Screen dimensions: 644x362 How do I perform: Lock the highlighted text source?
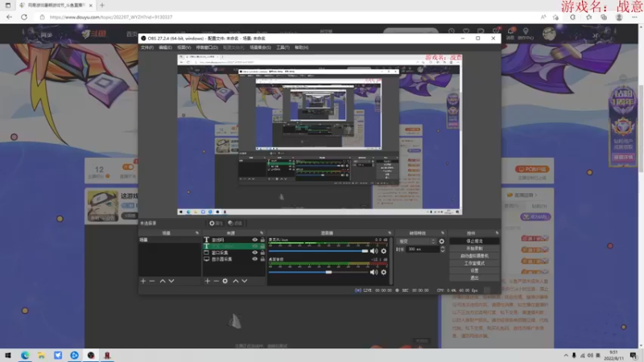click(x=262, y=246)
